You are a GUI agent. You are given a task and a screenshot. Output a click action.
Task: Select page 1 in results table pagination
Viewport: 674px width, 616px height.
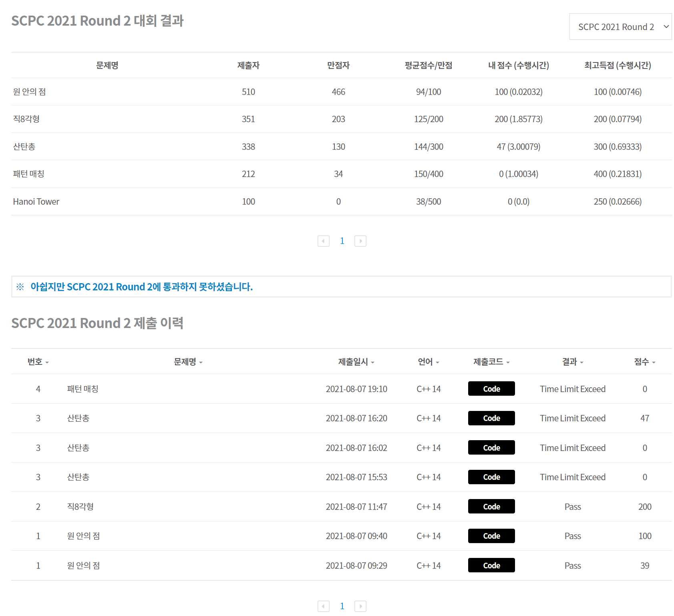coord(342,241)
